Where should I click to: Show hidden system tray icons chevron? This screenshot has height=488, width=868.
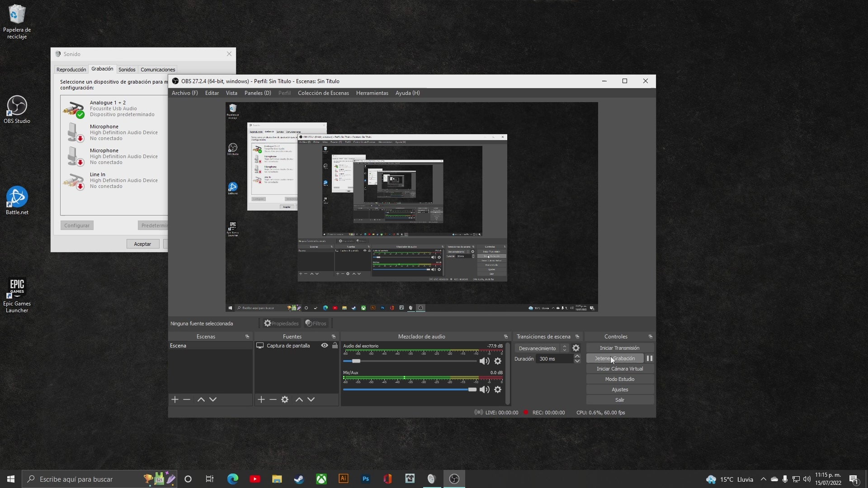(764, 479)
